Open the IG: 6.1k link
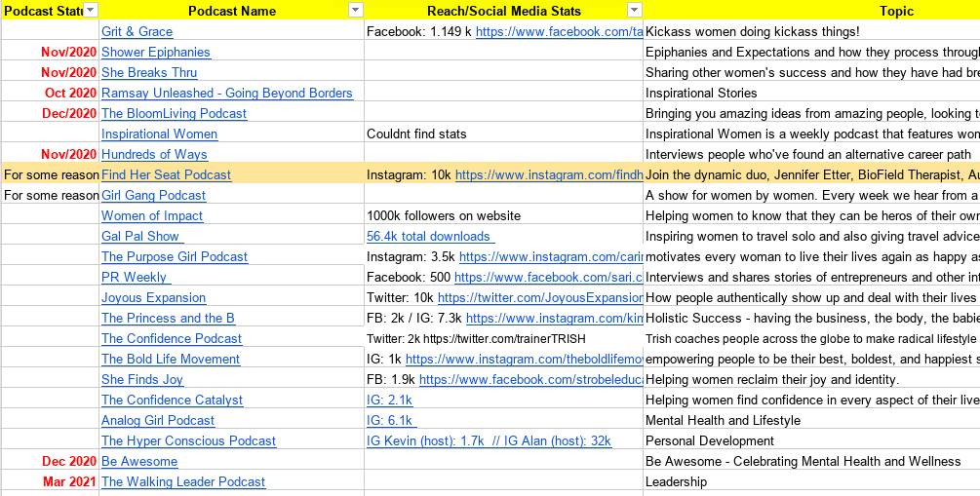 coord(392,420)
